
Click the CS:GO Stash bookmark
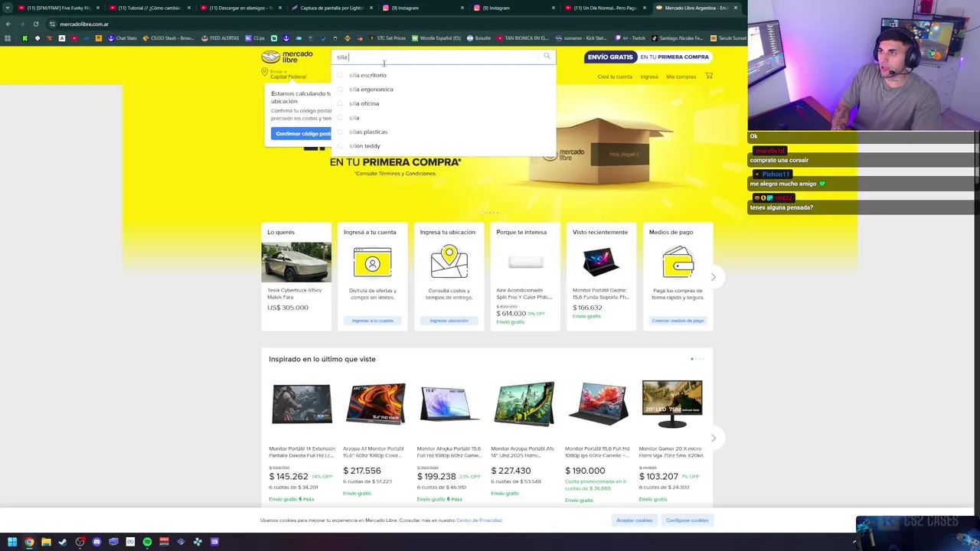168,38
